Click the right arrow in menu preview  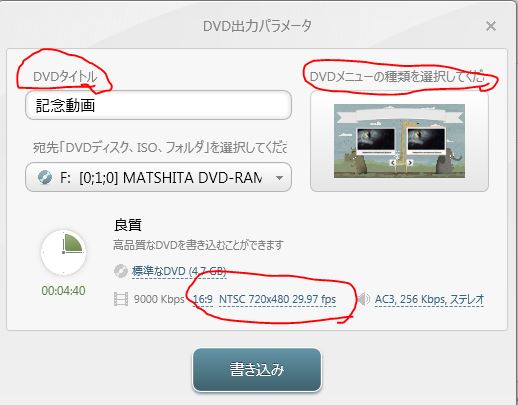pyautogui.click(x=410, y=163)
